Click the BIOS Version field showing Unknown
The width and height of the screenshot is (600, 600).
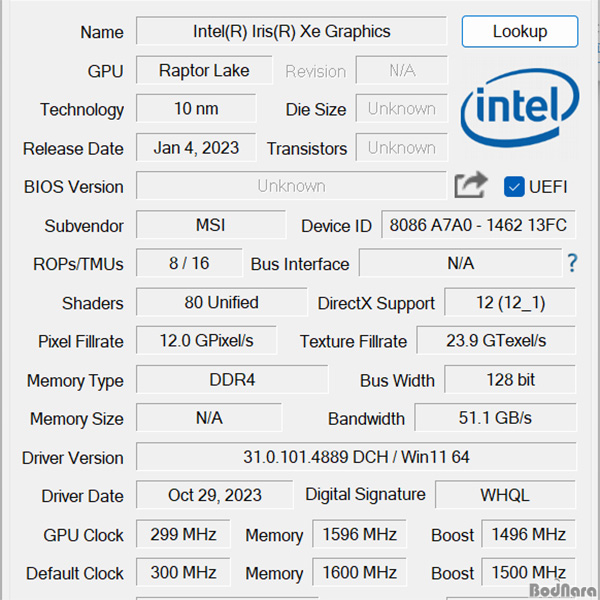point(291,186)
